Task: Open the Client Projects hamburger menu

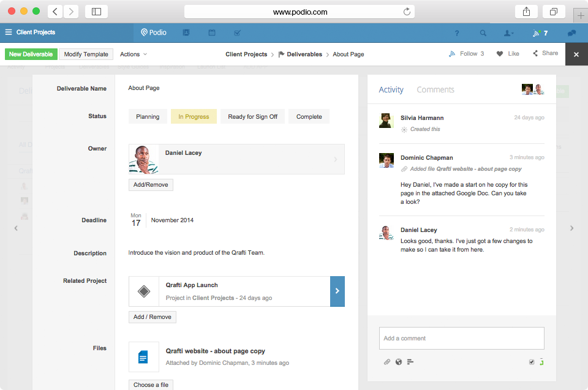Action: click(8, 32)
